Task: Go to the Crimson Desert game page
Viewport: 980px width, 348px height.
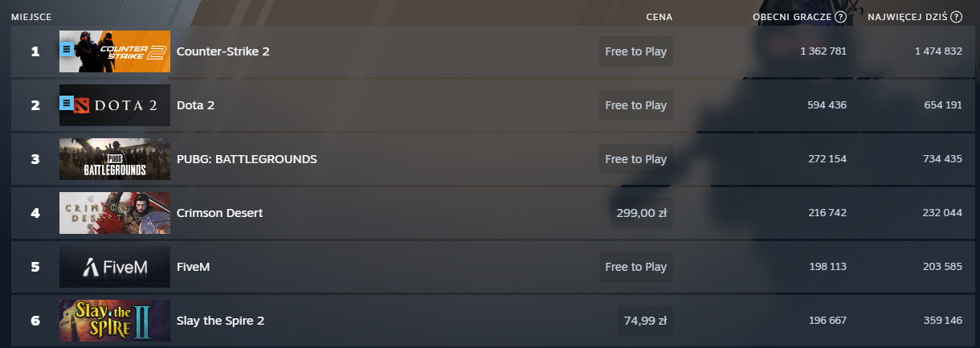Action: click(219, 213)
